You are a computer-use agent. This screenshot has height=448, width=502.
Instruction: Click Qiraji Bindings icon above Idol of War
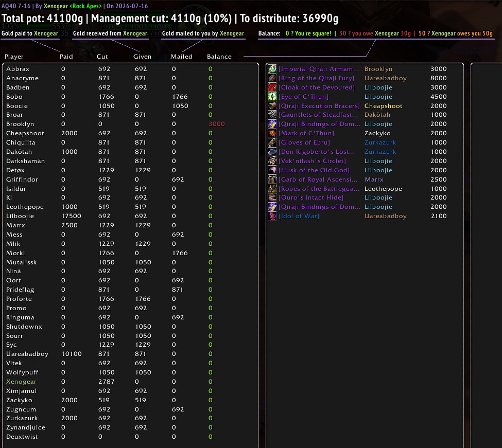[x=272, y=207]
